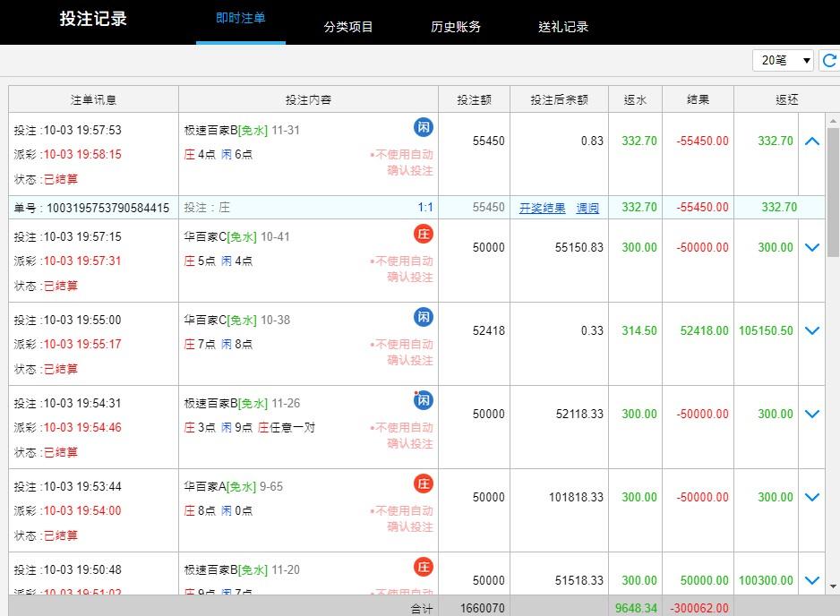Collapse the expanded 19:57:53 bet row
This screenshot has width=840, height=616.
[x=811, y=141]
